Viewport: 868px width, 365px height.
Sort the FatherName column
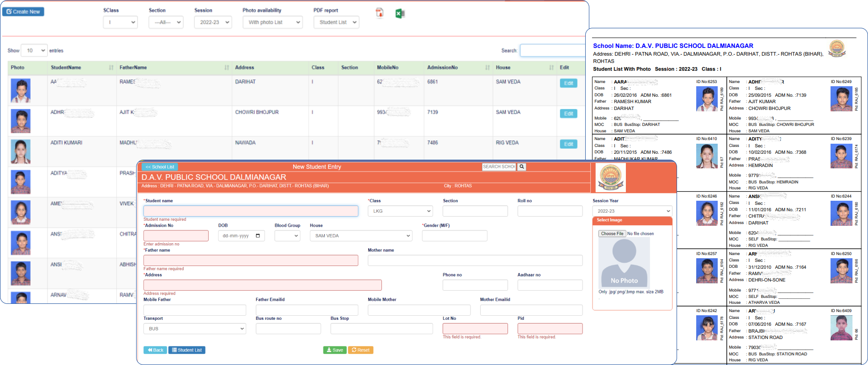[x=227, y=68]
